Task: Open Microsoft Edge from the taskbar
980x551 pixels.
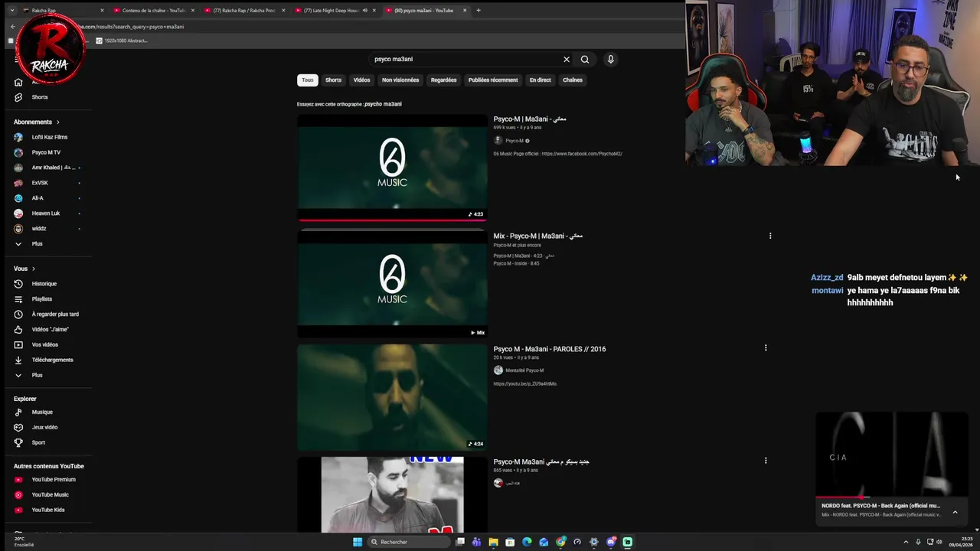Action: click(x=527, y=542)
